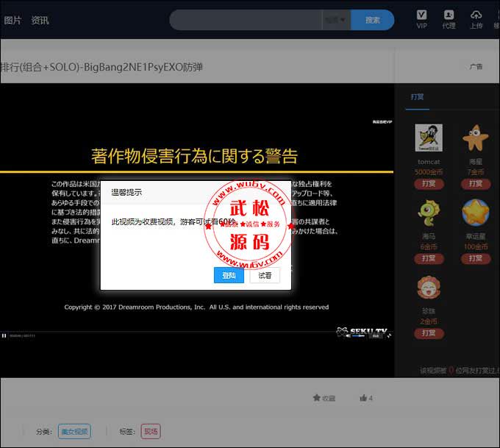
Task: Switch to the 打赏 tab
Action: [x=418, y=96]
